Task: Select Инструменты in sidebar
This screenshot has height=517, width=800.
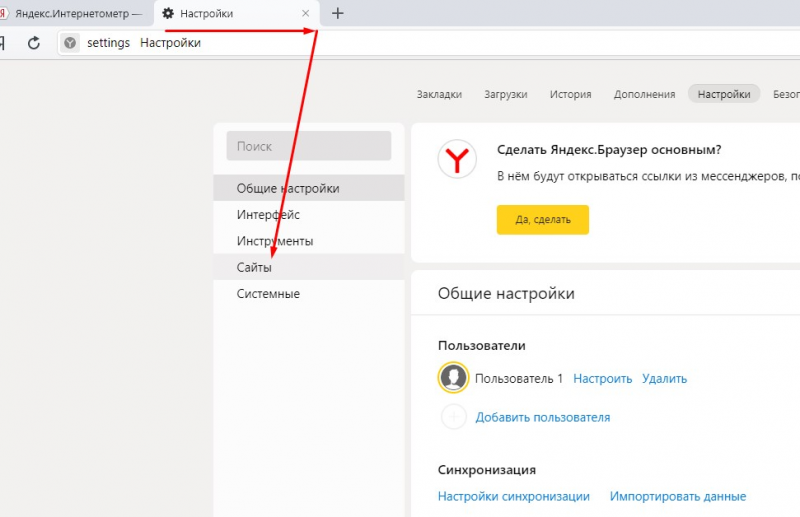Action: click(x=309, y=241)
